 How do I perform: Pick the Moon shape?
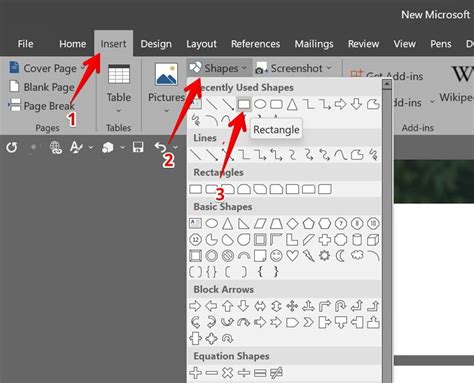tap(341, 256)
